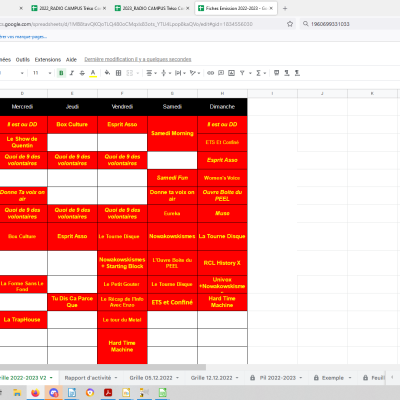Add a comment using the toolbar icon
This screenshot has width=400, height=400.
point(221,73)
